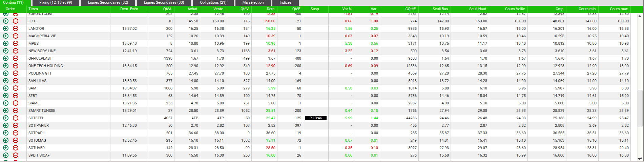Open the Lignes Secondaires (33) tab
The width and height of the screenshot is (644, 162).
pos(164,2)
